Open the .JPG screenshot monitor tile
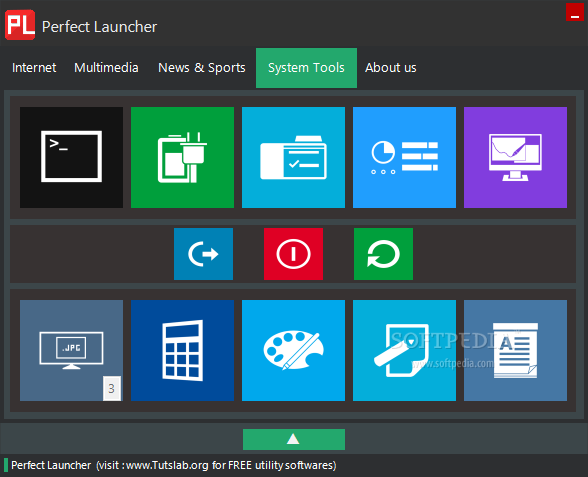The image size is (588, 477). pyautogui.click(x=71, y=350)
